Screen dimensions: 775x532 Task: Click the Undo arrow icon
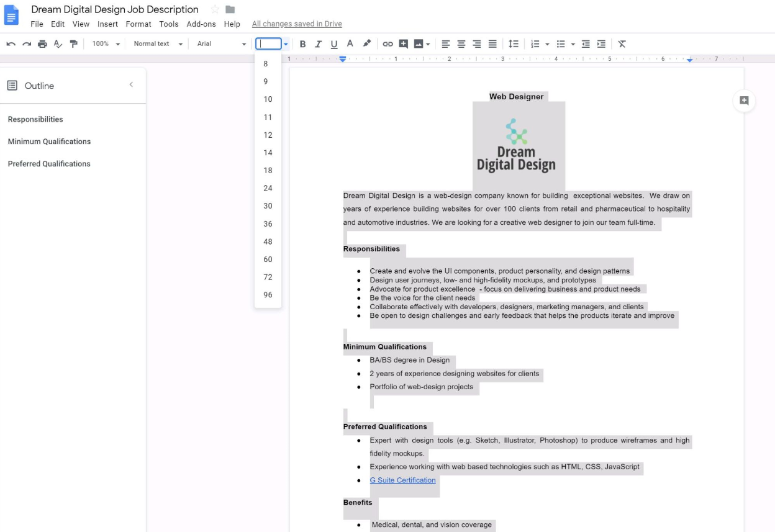click(11, 44)
